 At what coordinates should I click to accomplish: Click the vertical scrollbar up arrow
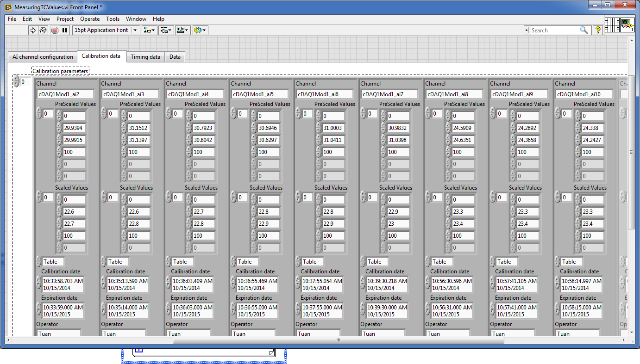[x=631, y=39]
